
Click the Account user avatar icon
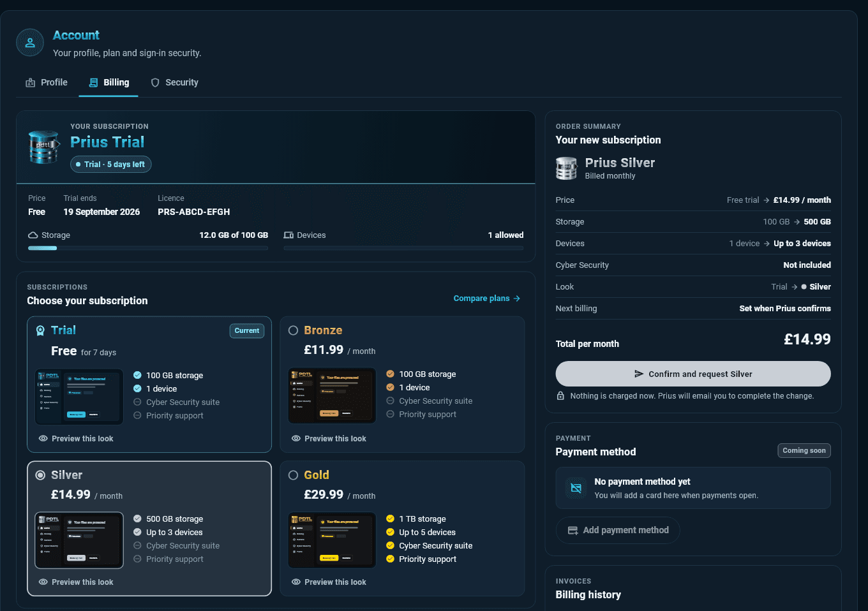pos(30,43)
